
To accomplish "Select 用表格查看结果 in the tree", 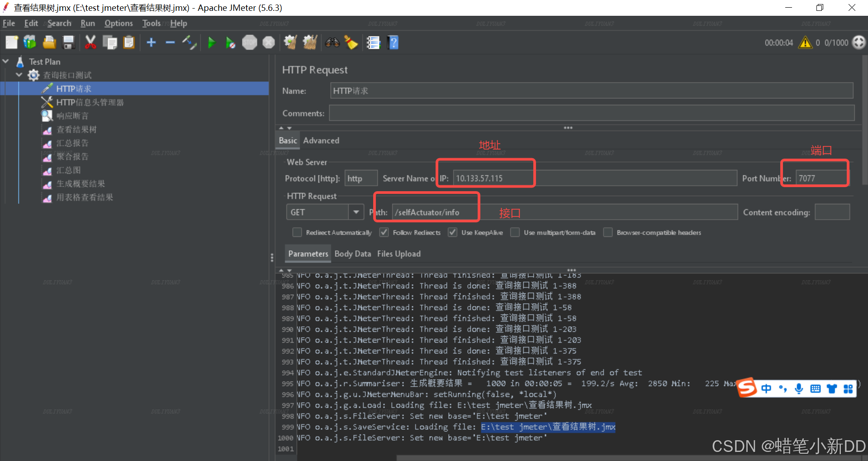I will [x=85, y=198].
